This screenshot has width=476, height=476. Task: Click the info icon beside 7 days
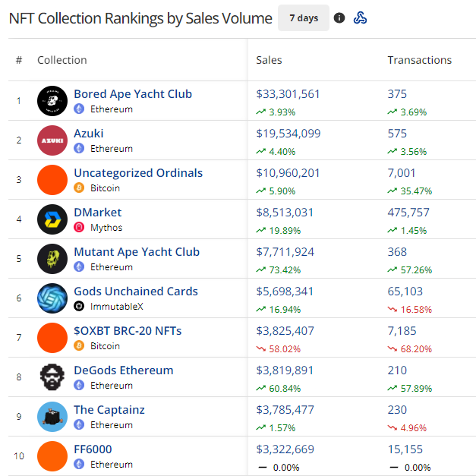[x=339, y=18]
